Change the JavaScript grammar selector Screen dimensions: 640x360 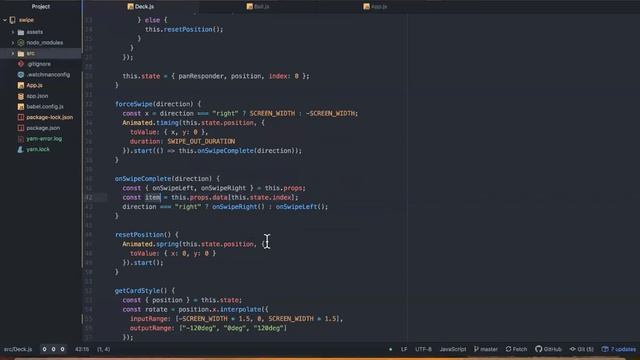point(453,349)
